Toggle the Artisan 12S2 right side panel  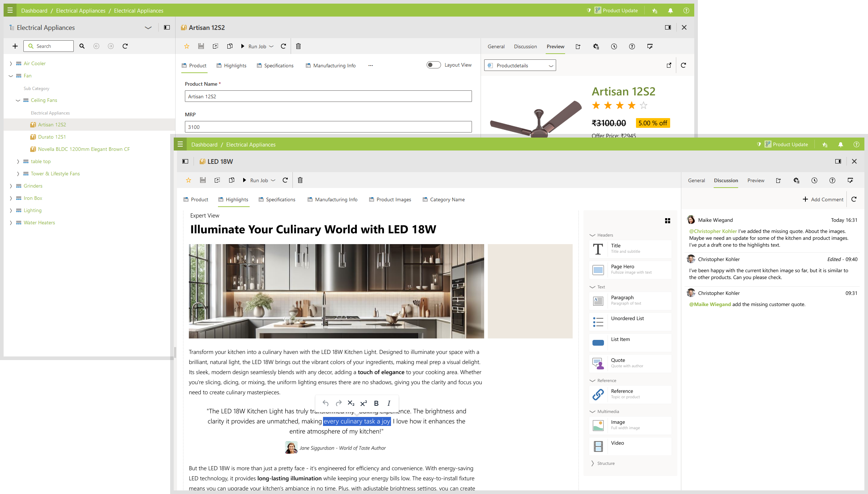(x=668, y=27)
